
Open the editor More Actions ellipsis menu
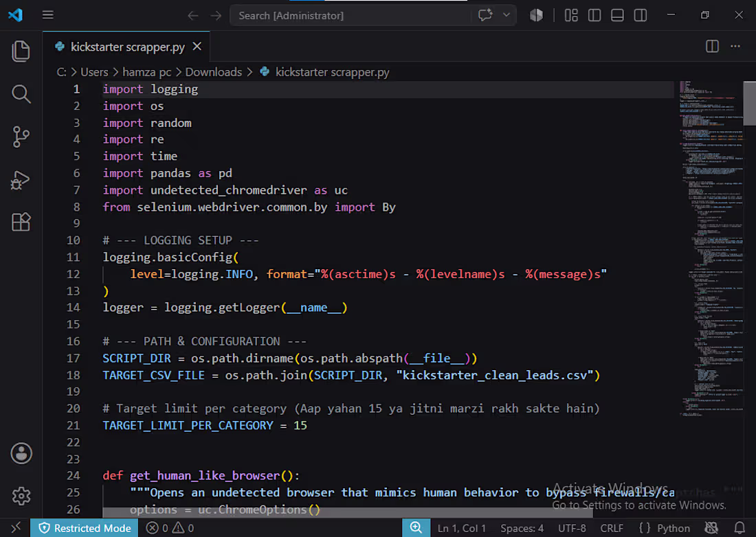735,46
